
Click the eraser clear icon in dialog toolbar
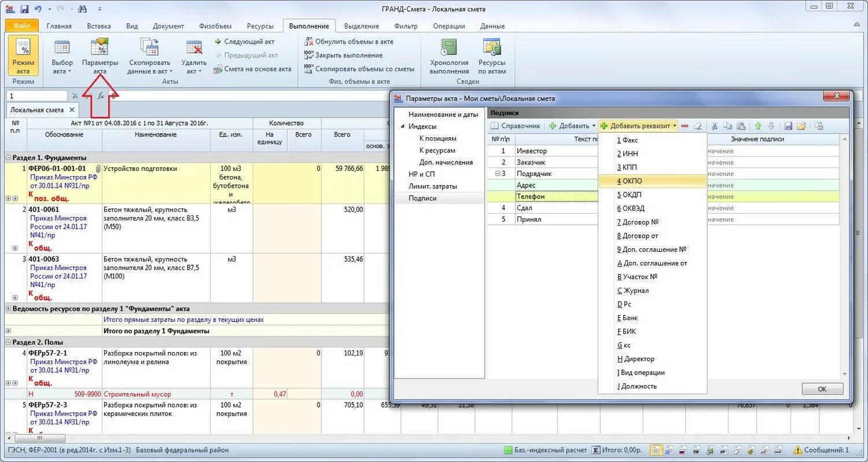tap(698, 126)
